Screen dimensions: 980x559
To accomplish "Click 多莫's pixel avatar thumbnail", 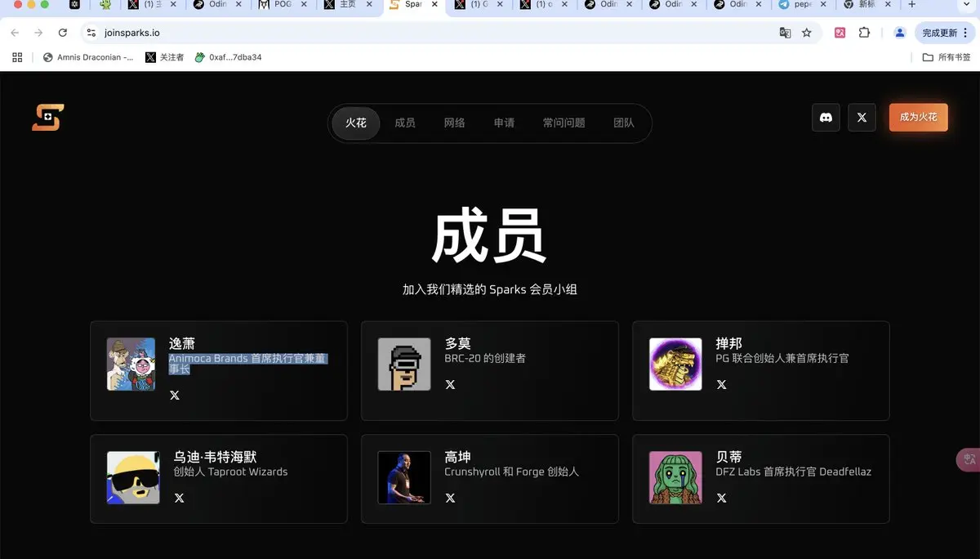I will pos(404,364).
